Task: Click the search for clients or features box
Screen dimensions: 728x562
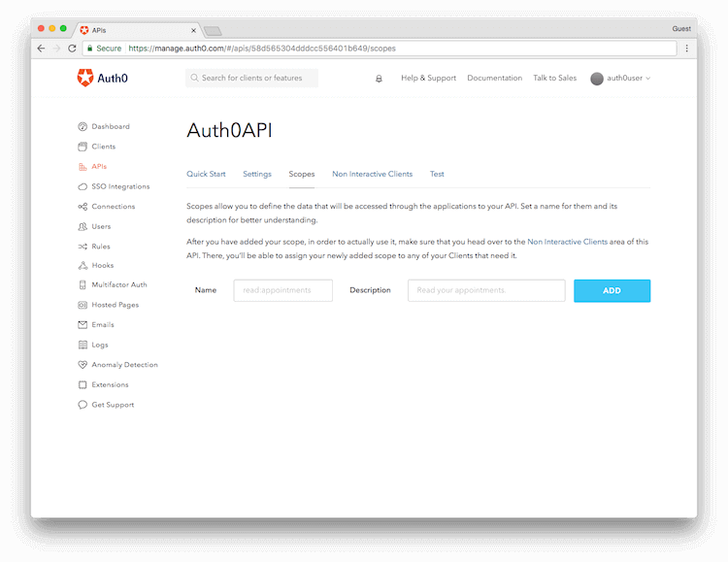Action: [252, 78]
